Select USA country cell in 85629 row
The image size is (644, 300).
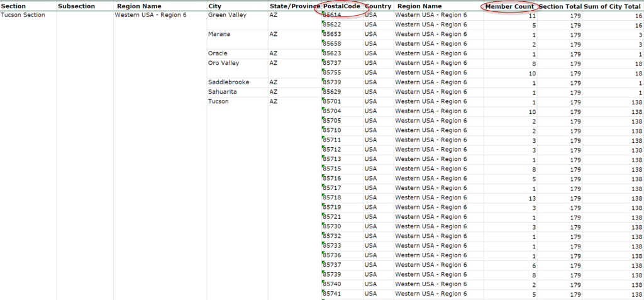(x=370, y=92)
